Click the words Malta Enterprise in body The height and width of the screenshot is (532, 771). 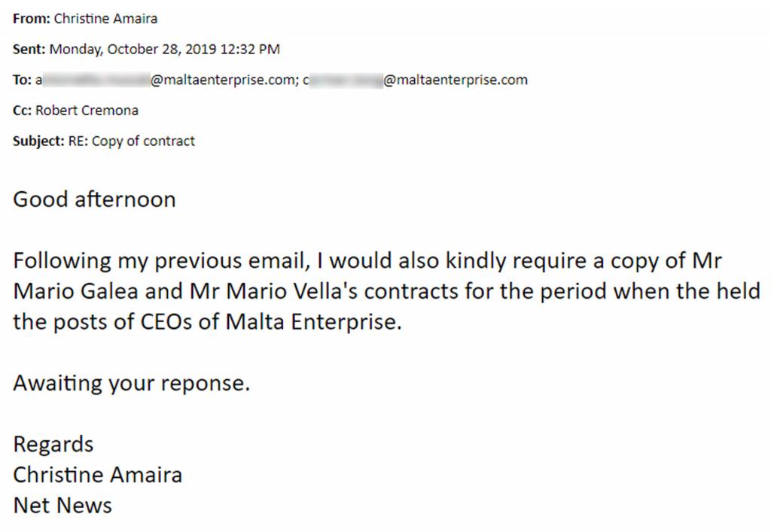(x=314, y=322)
